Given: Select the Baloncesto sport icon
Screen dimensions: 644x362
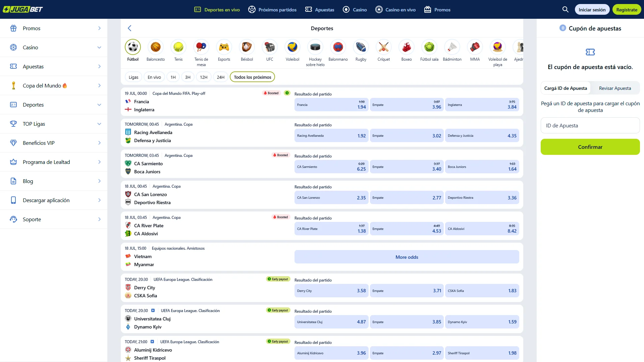Looking at the screenshot, I should click(x=156, y=47).
